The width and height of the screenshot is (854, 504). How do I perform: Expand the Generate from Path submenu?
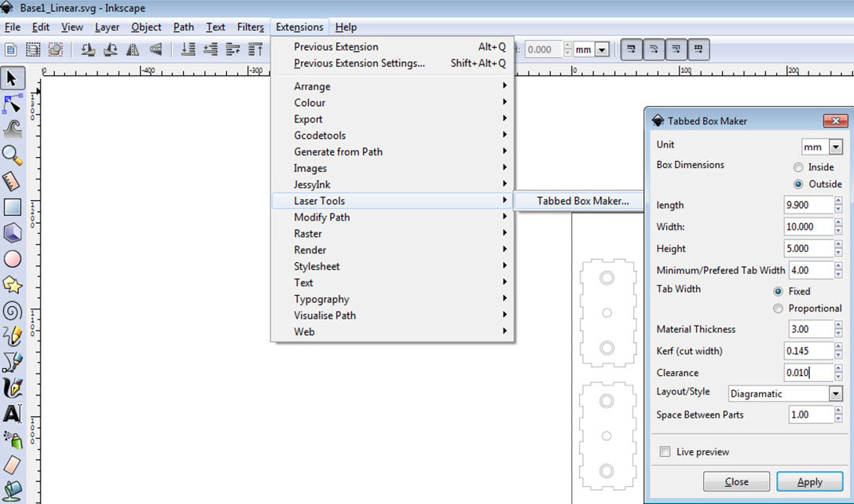click(x=392, y=152)
